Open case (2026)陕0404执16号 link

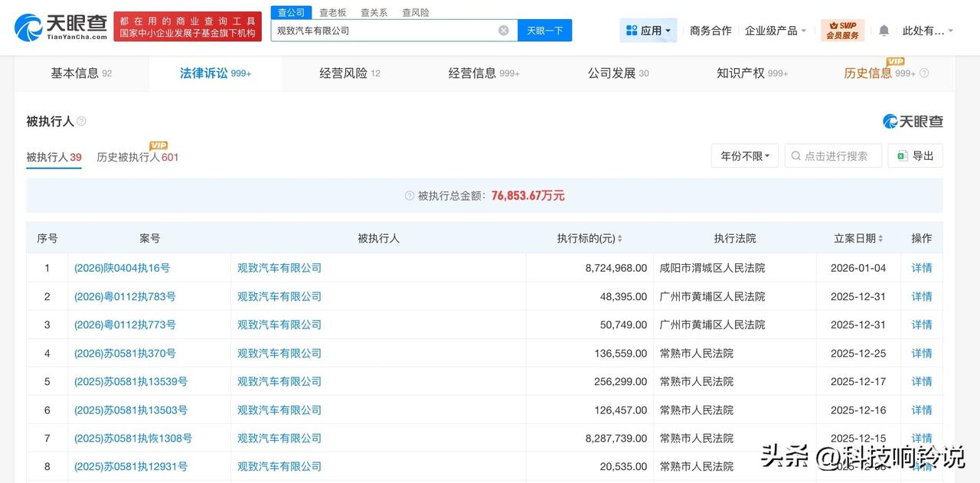(x=122, y=268)
